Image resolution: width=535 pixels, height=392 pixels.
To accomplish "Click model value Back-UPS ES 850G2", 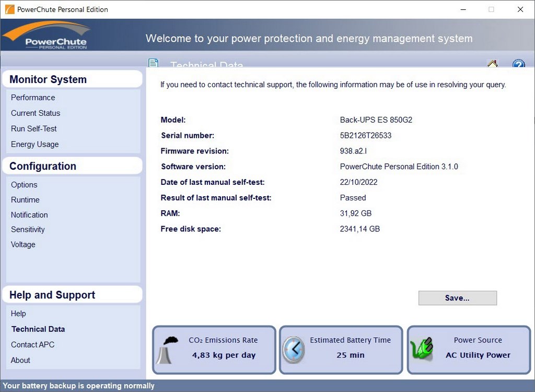I will [376, 120].
